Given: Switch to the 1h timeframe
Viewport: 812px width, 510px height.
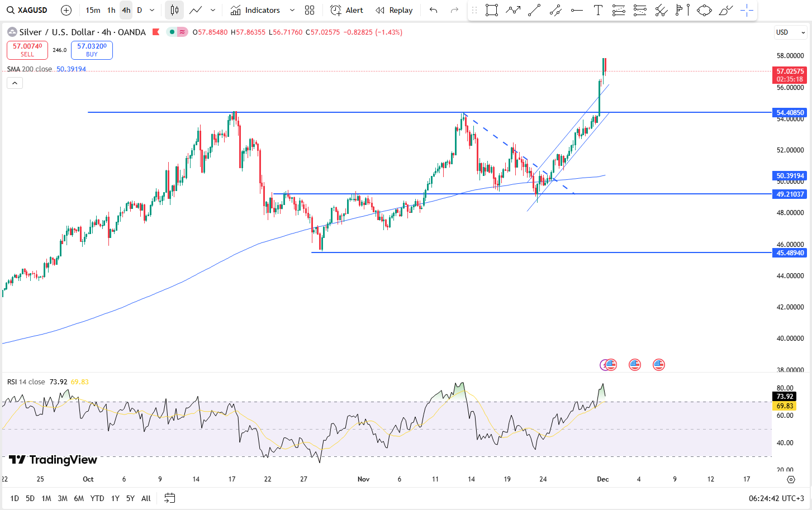Looking at the screenshot, I should (111, 10).
